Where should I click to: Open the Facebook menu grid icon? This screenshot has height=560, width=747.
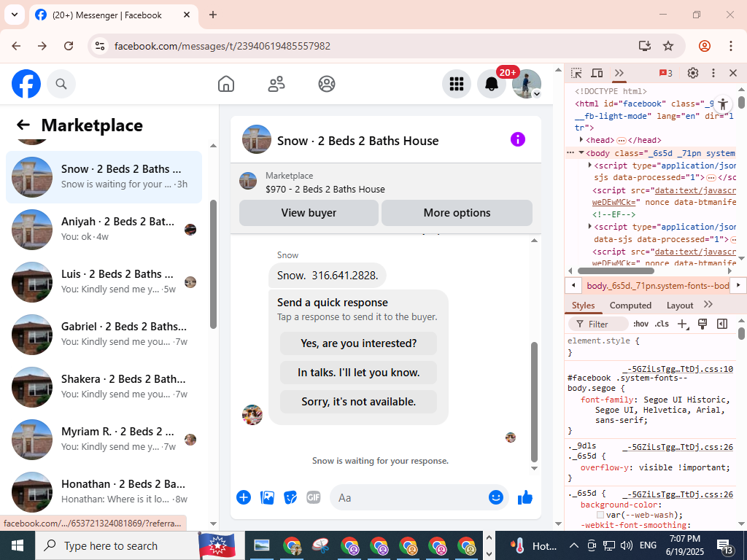tap(457, 84)
